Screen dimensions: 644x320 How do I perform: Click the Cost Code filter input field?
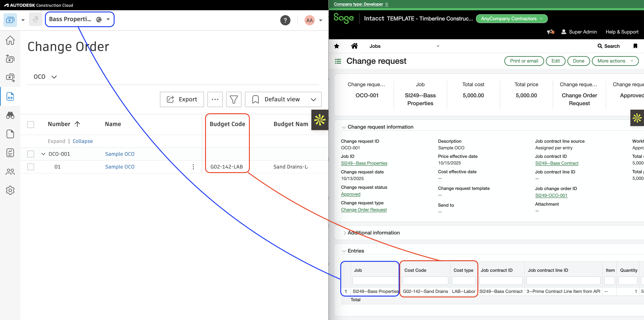[x=425, y=281]
